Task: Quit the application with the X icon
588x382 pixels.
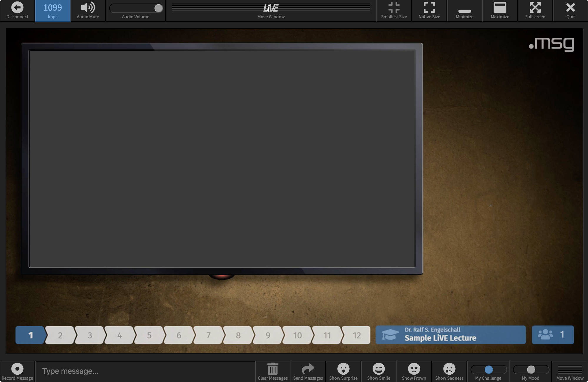Action: [570, 8]
